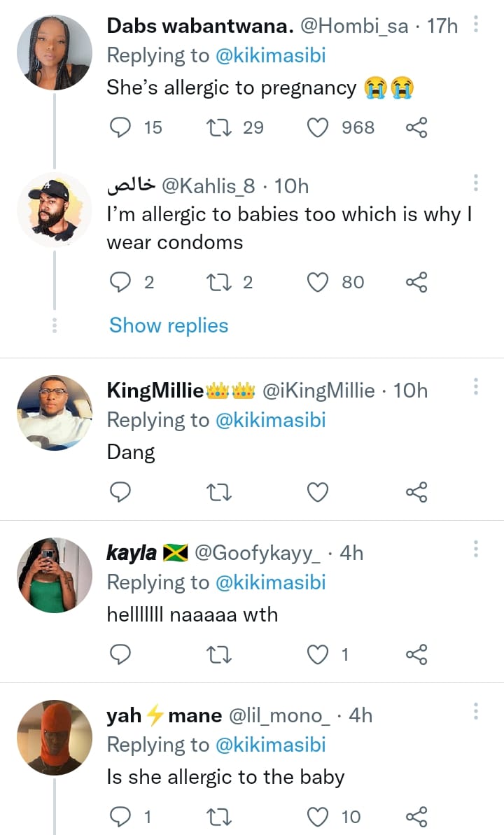Like the @Kahlis_8 tweet
504x835 pixels.
[x=318, y=282]
